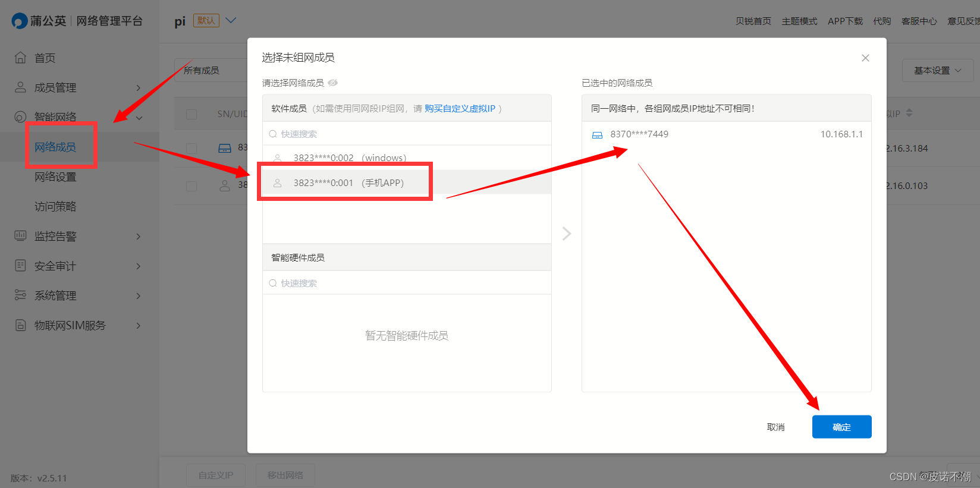The width and height of the screenshot is (980, 488).
Task: Click the 智能硬件成员 快速搜索 input field
Action: pyautogui.click(x=407, y=283)
